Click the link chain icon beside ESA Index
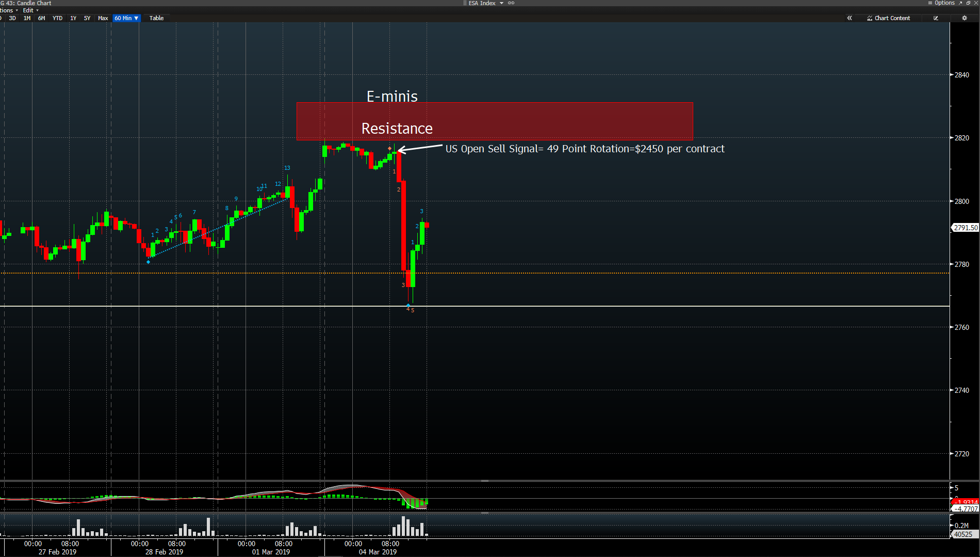 tap(511, 3)
